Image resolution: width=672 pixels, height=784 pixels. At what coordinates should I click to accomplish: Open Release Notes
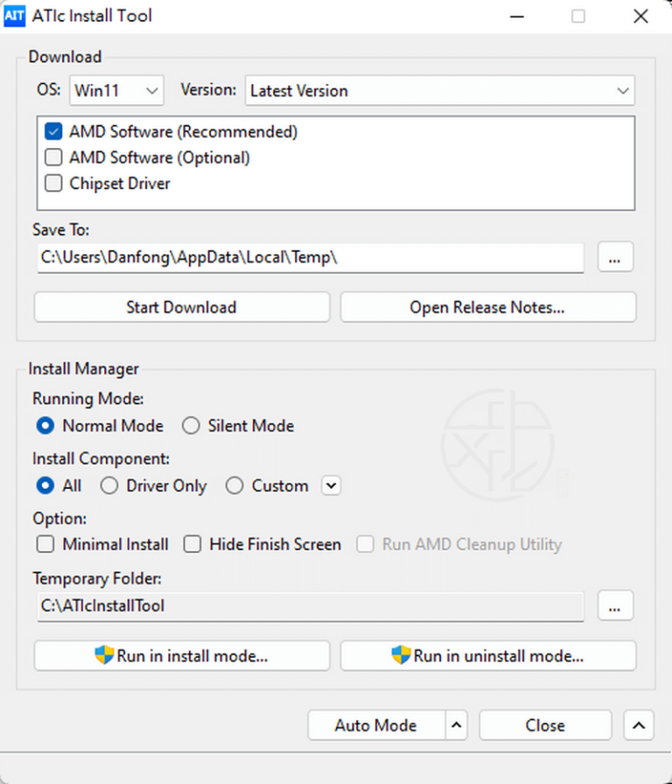[487, 307]
